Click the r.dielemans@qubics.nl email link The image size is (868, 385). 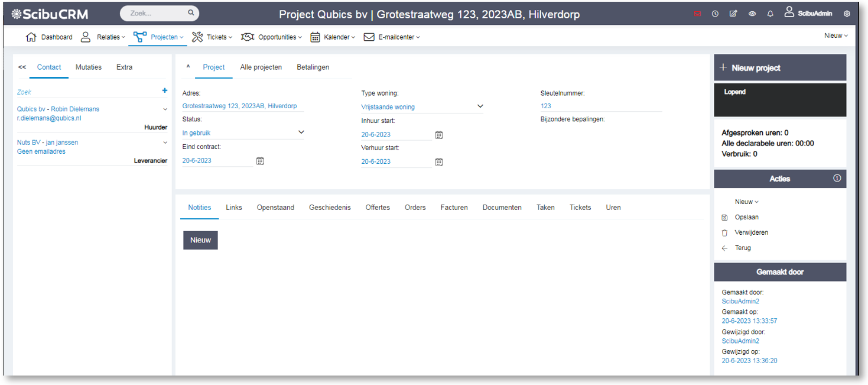pyautogui.click(x=49, y=118)
